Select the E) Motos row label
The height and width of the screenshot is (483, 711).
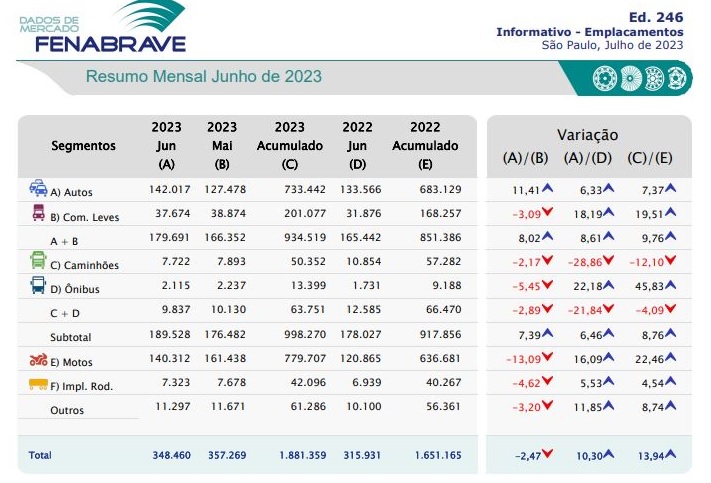pos(71,362)
